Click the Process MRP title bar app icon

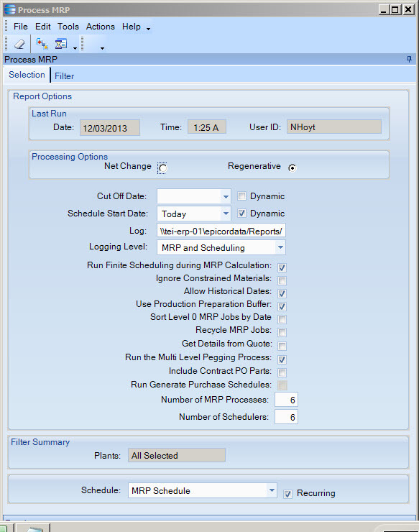(x=9, y=9)
